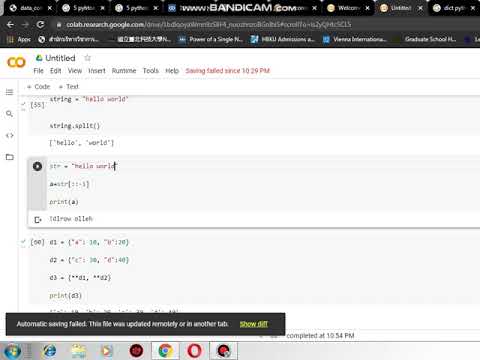Image resolution: width=480 pixels, height=360 pixels.
Task: Add a new Code cell
Action: click(38, 87)
